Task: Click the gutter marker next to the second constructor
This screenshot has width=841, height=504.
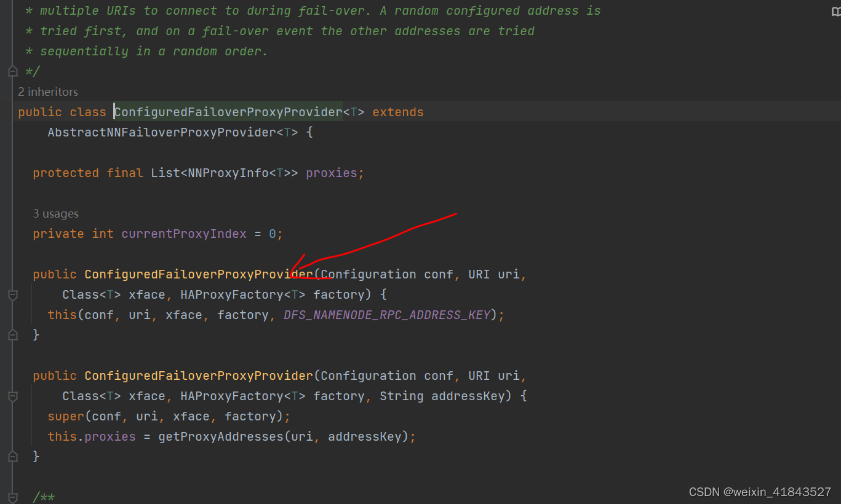Action: pos(12,396)
